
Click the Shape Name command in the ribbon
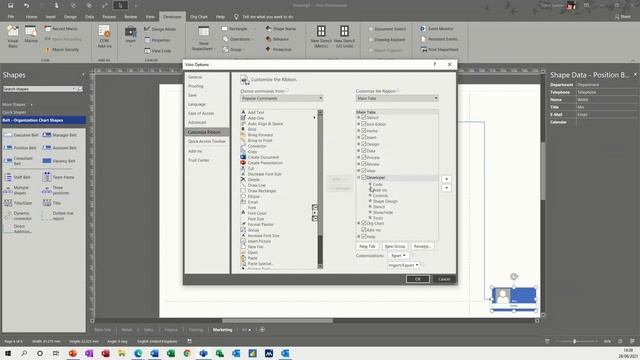pos(281,29)
